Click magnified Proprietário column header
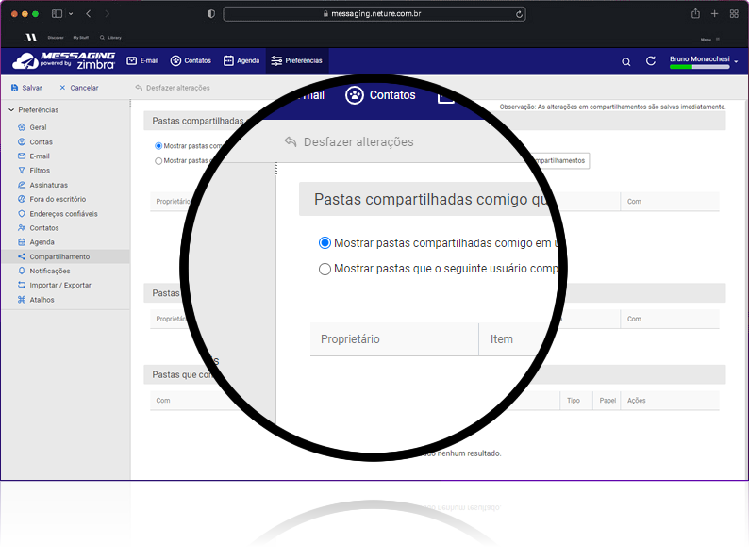 click(394, 339)
